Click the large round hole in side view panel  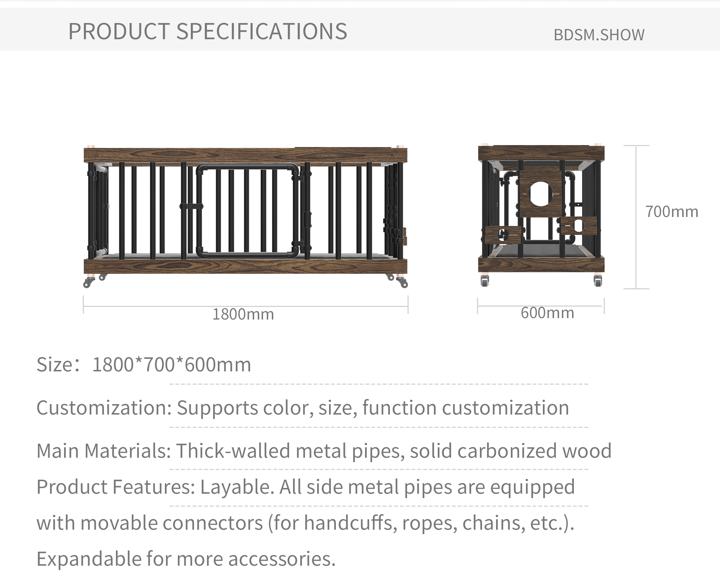tap(540, 194)
